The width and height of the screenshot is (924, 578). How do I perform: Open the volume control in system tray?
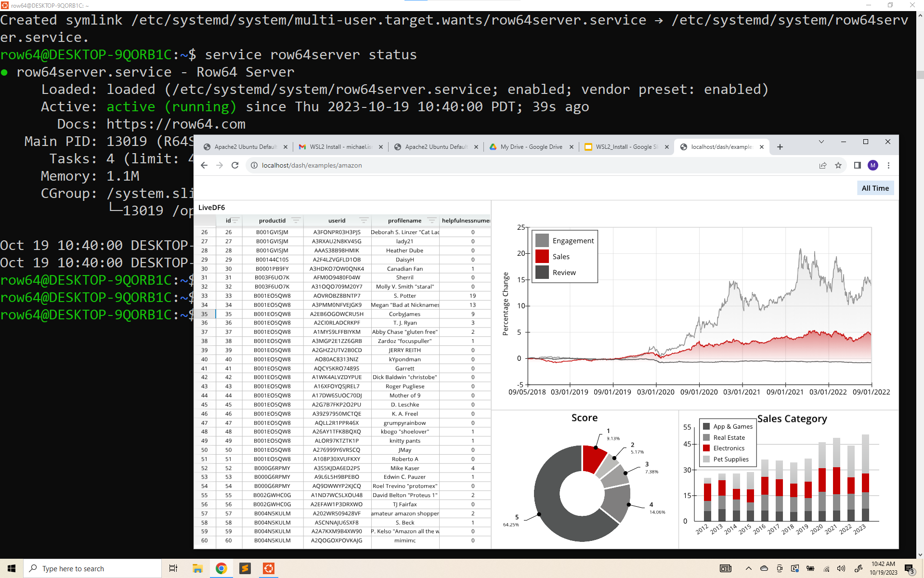[x=841, y=568]
